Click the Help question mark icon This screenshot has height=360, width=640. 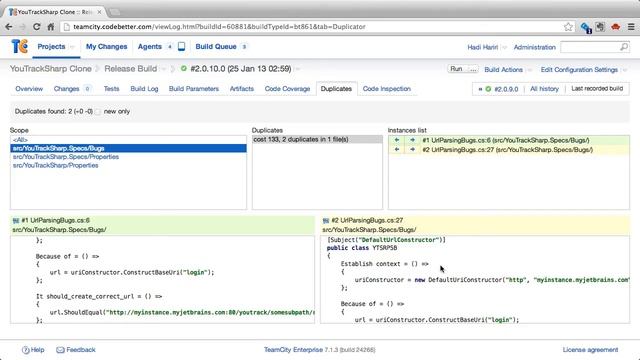(25, 350)
